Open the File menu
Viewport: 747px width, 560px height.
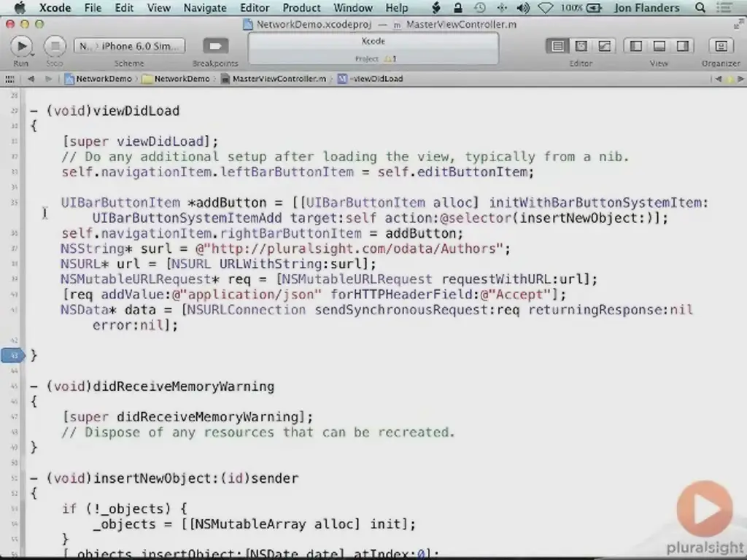93,7
